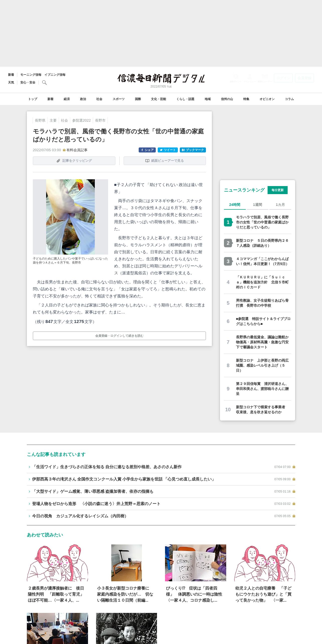The image size is (322, 644).
Task: Switch ranking to 1週間 tab
Action: 258,205
